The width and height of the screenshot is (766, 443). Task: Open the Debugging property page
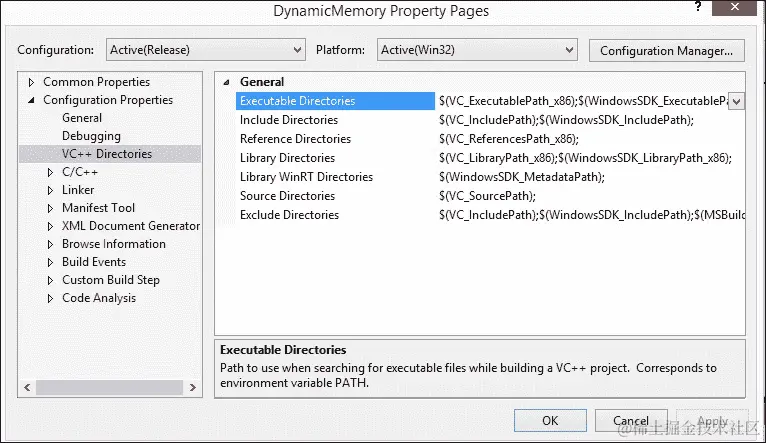[x=91, y=136]
